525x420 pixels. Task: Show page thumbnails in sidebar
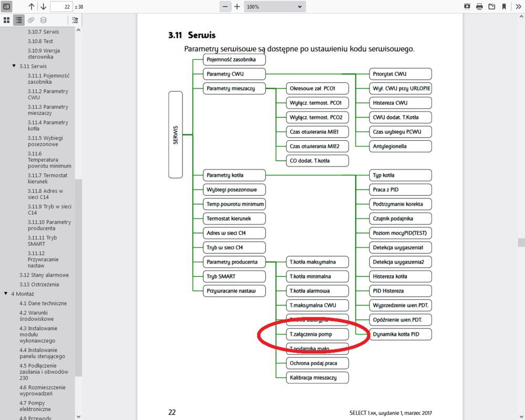pyautogui.click(x=7, y=20)
